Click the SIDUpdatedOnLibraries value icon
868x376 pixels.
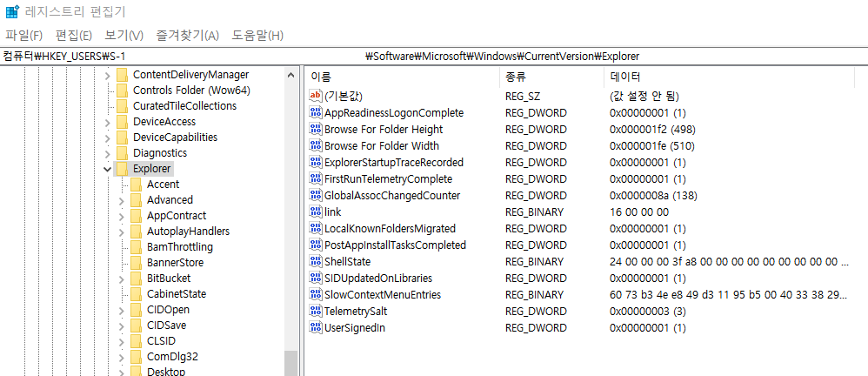(315, 278)
